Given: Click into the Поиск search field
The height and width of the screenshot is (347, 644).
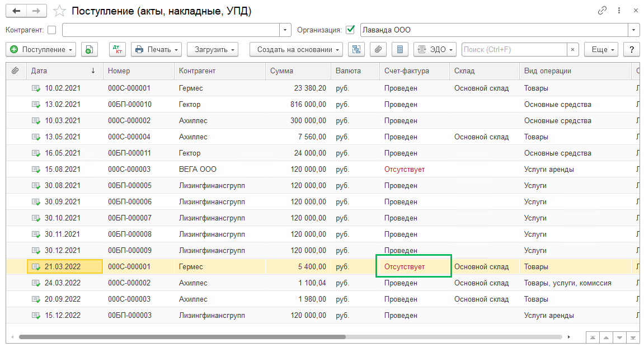Looking at the screenshot, I should (x=514, y=50).
